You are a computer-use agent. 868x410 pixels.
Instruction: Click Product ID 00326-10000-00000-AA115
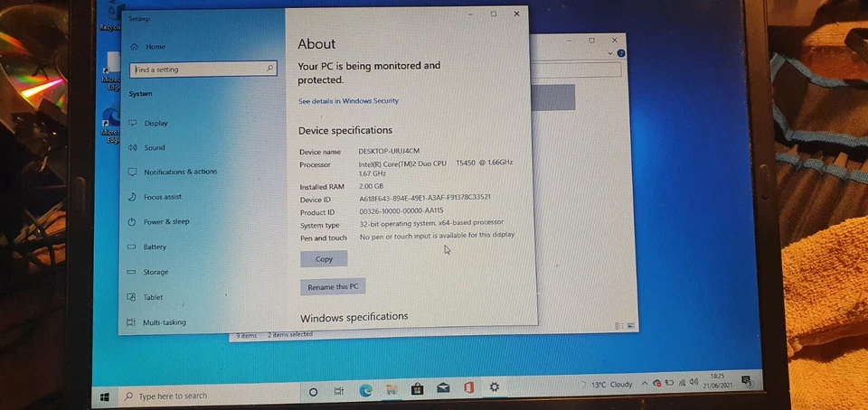click(x=401, y=211)
